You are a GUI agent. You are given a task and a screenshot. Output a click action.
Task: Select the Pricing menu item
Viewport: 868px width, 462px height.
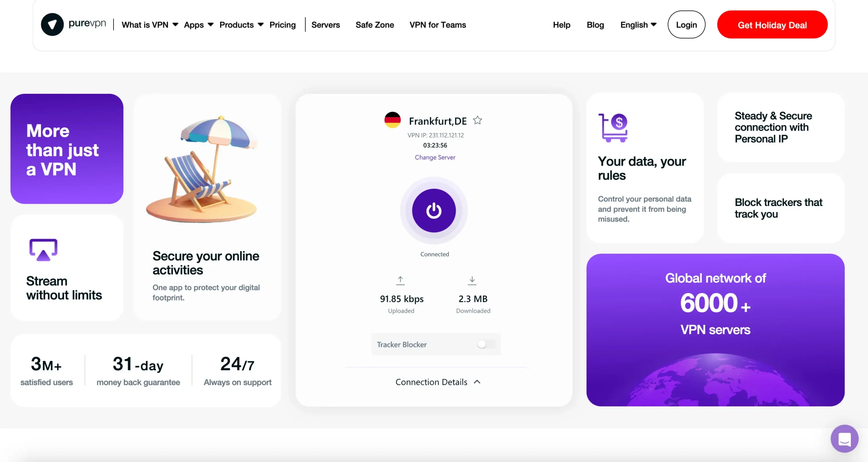(x=282, y=24)
